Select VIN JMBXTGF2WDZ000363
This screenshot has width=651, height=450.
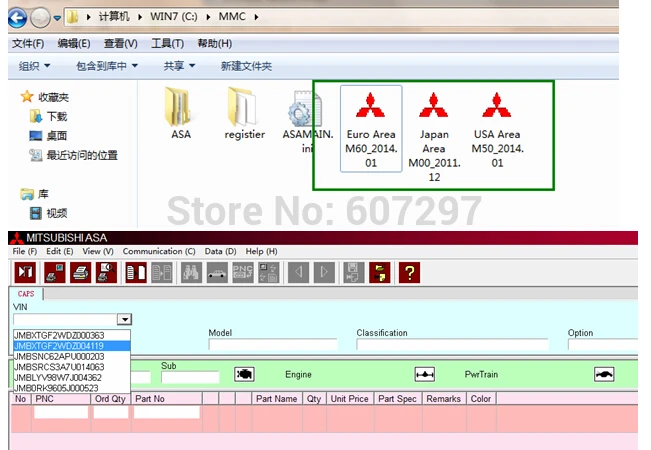tap(72, 335)
